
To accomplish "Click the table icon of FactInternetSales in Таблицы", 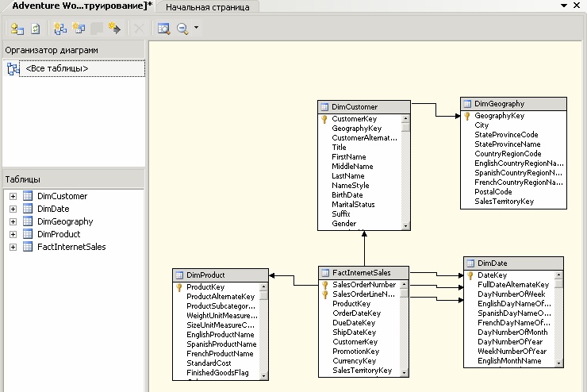I will (28, 247).
